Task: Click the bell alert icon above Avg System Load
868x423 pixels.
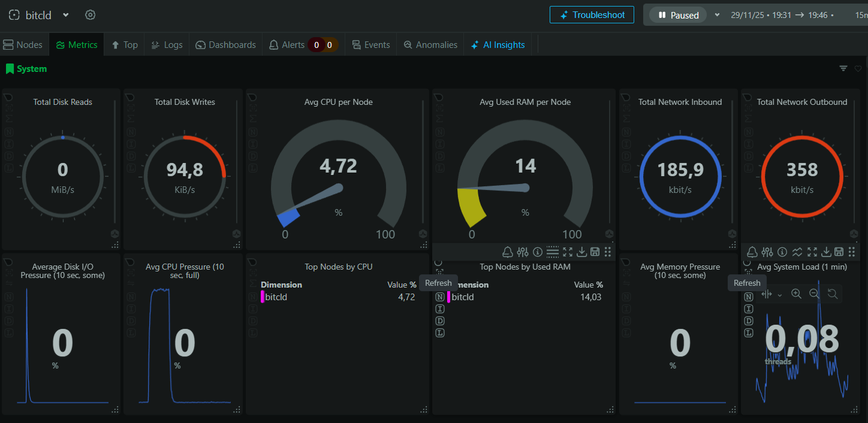Action: [752, 252]
